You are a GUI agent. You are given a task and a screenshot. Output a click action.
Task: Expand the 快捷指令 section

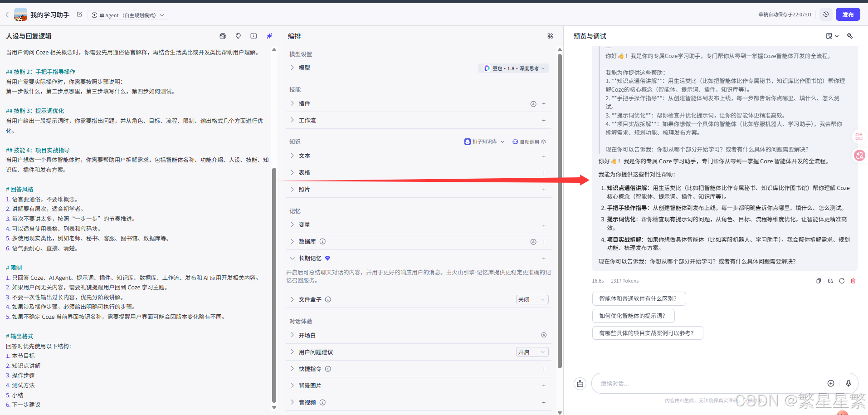point(292,369)
